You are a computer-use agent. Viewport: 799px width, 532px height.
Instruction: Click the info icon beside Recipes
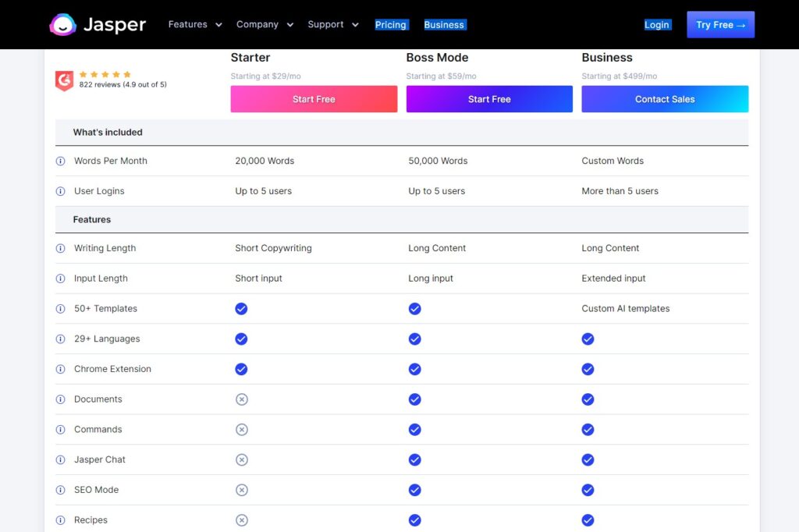[61, 520]
